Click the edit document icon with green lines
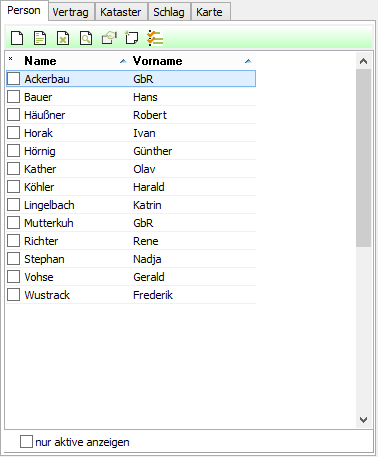Image resolution: width=378 pixels, height=457 pixels. pyautogui.click(x=40, y=38)
